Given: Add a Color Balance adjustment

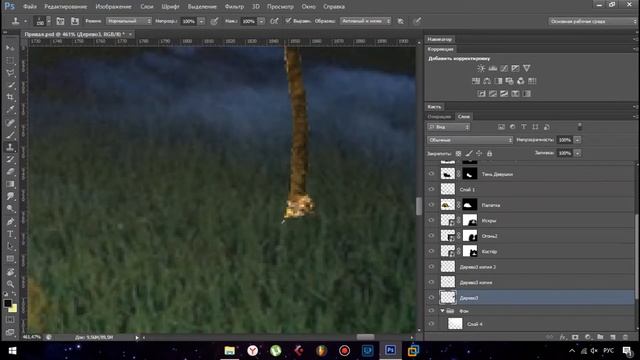Looking at the screenshot, I should click(x=487, y=81).
